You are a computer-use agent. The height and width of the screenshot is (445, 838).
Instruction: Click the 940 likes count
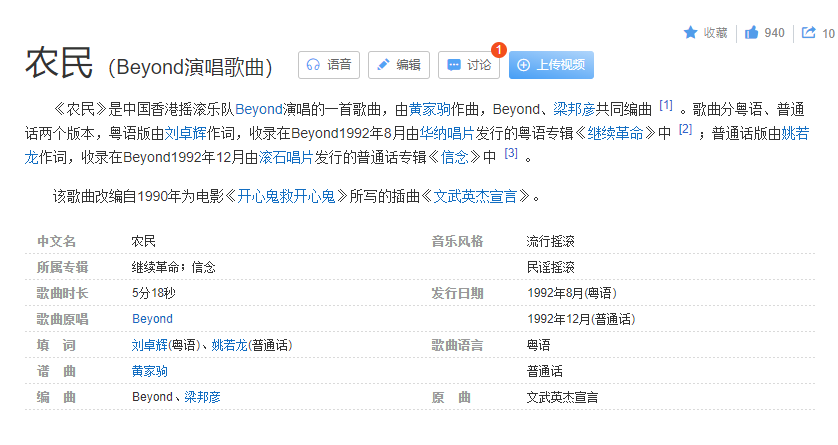pyautogui.click(x=774, y=33)
